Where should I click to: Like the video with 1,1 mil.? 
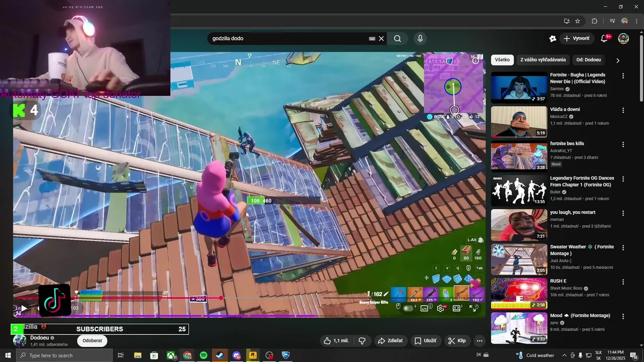[x=337, y=340]
